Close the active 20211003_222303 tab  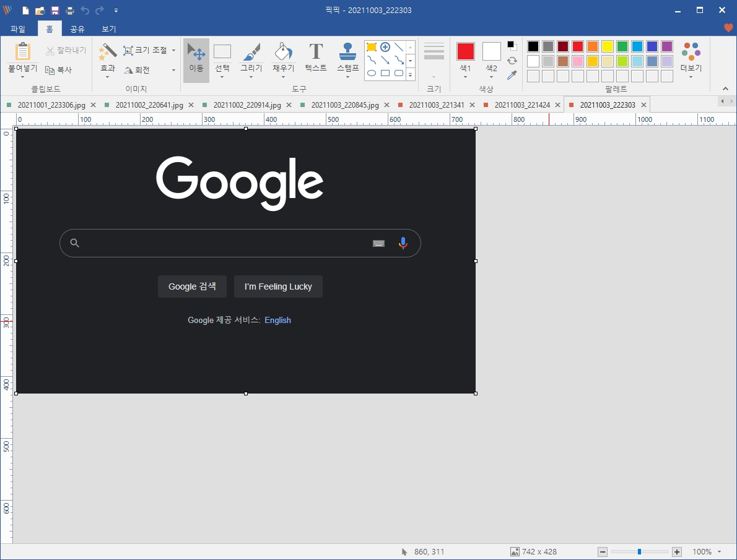tap(644, 105)
